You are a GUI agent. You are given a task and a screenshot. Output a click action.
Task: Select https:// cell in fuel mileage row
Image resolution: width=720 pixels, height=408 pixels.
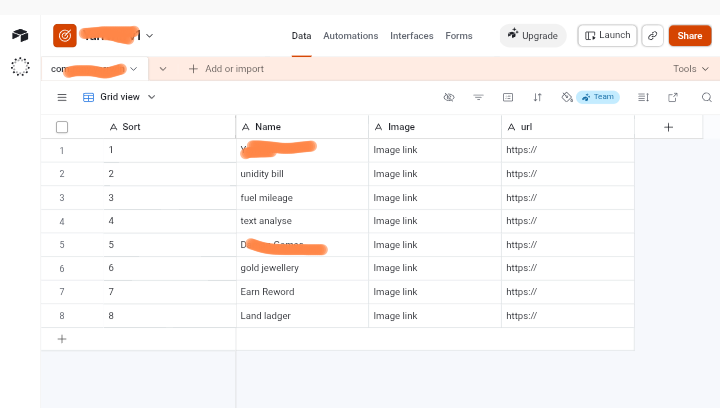568,198
